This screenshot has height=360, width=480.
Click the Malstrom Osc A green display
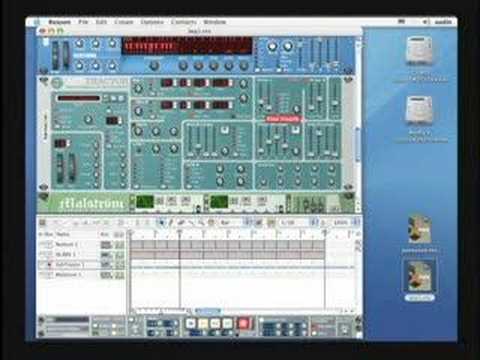(145, 202)
